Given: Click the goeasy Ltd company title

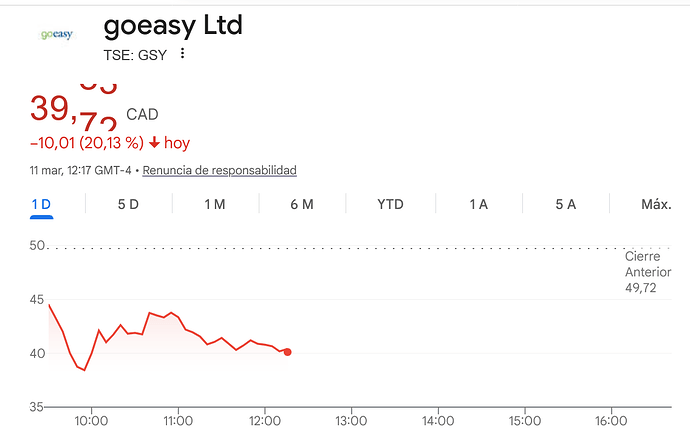Looking at the screenshot, I should (173, 25).
